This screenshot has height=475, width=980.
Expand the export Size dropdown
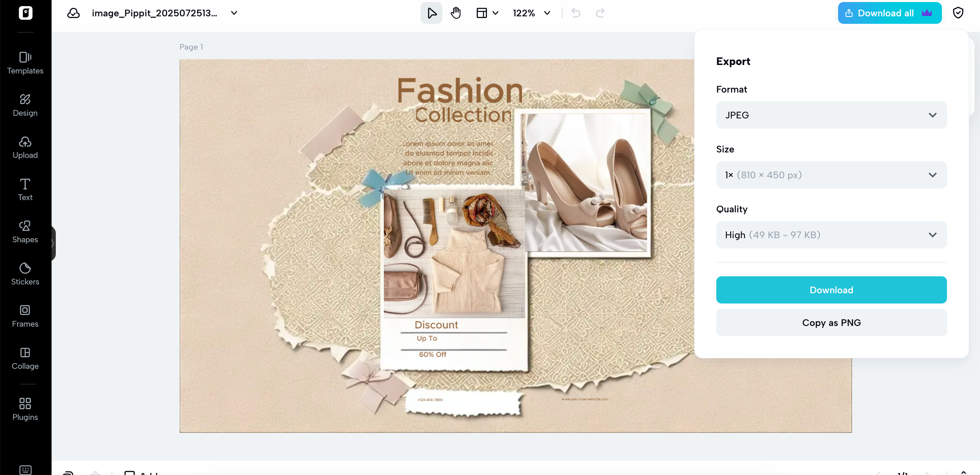(831, 175)
